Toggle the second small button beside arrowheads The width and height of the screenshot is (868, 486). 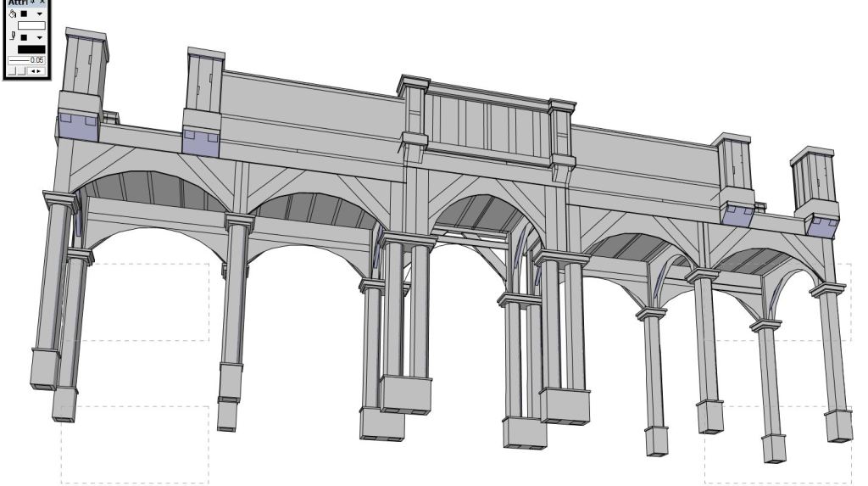tap(21, 71)
